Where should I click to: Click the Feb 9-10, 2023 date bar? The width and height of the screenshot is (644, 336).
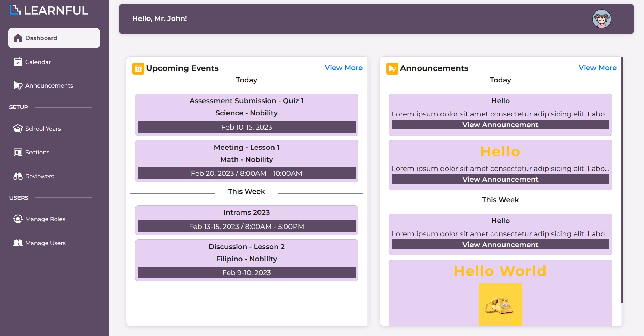click(x=246, y=273)
